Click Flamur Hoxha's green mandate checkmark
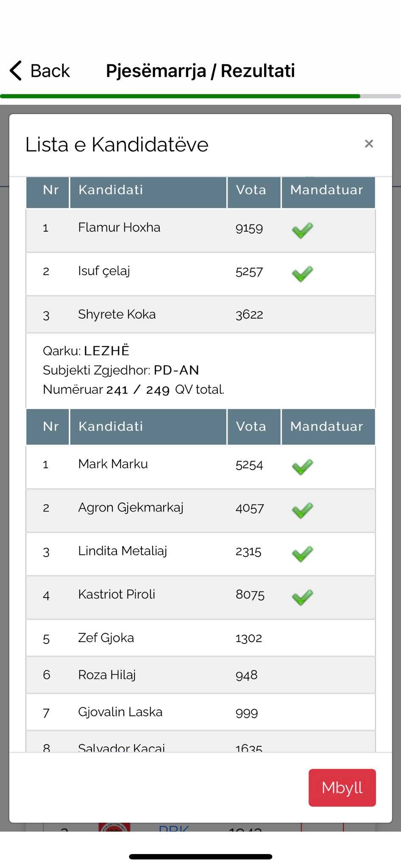The image size is (401, 868). tap(302, 231)
